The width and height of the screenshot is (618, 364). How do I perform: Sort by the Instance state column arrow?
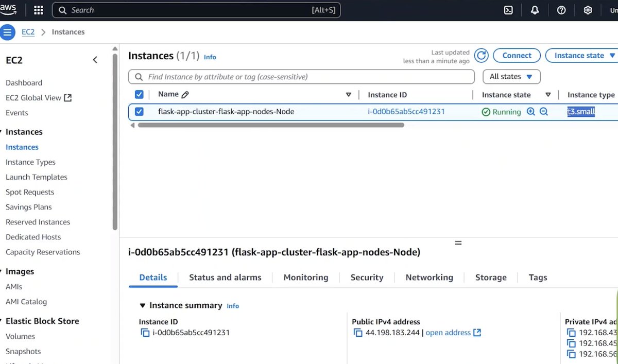point(548,95)
